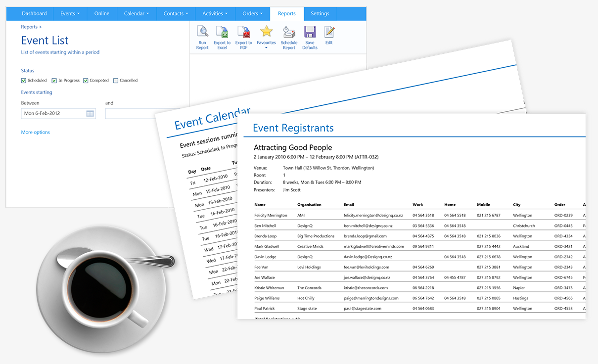Image resolution: width=598 pixels, height=364 pixels.
Task: Toggle the In Progress status checkbox
Action: (x=54, y=81)
